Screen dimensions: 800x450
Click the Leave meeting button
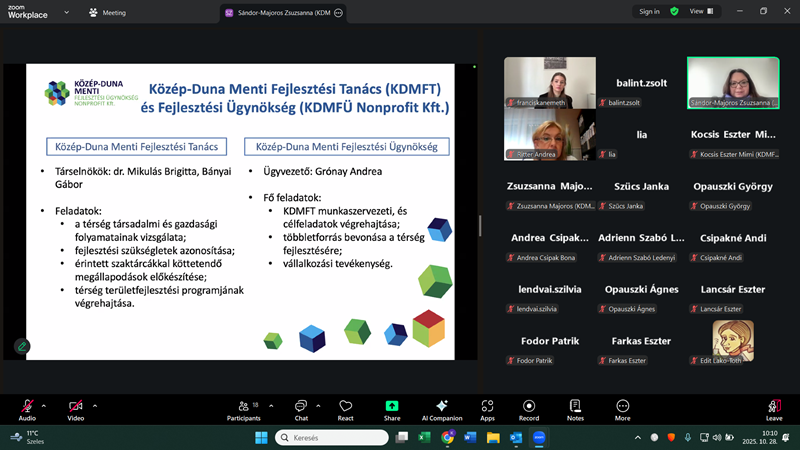pos(773,407)
